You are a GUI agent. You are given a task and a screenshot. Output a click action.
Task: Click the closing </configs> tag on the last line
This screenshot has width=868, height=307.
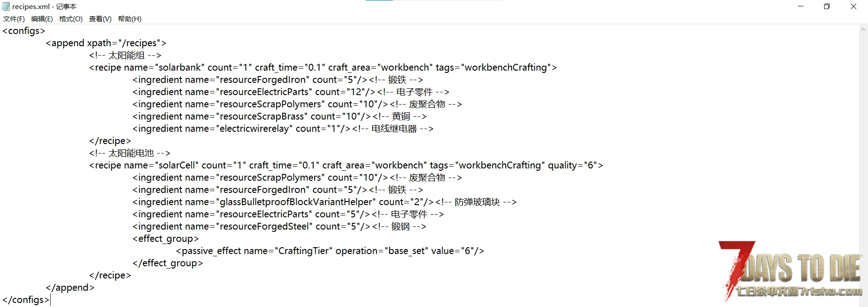25,300
